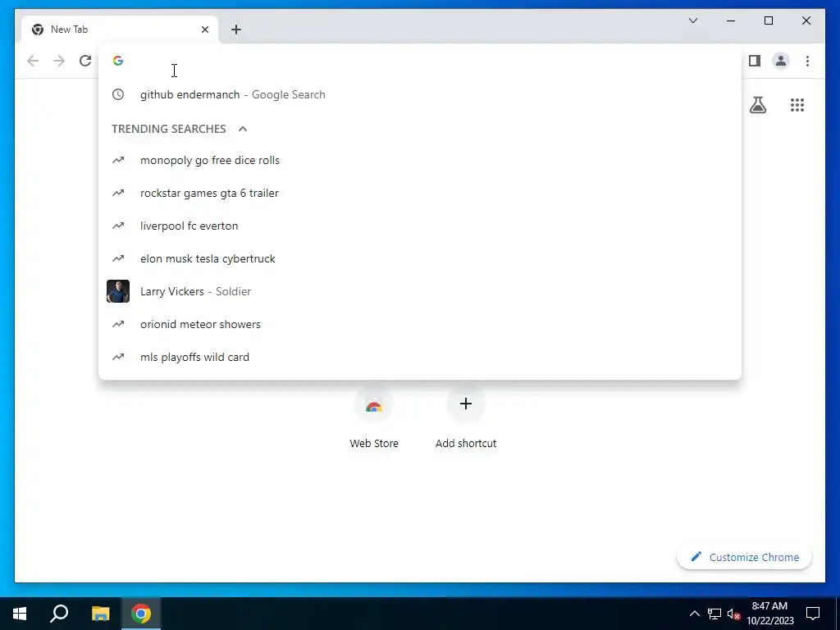
Task: Choose elon musk tesla cybertruck suggestion
Action: click(x=420, y=258)
